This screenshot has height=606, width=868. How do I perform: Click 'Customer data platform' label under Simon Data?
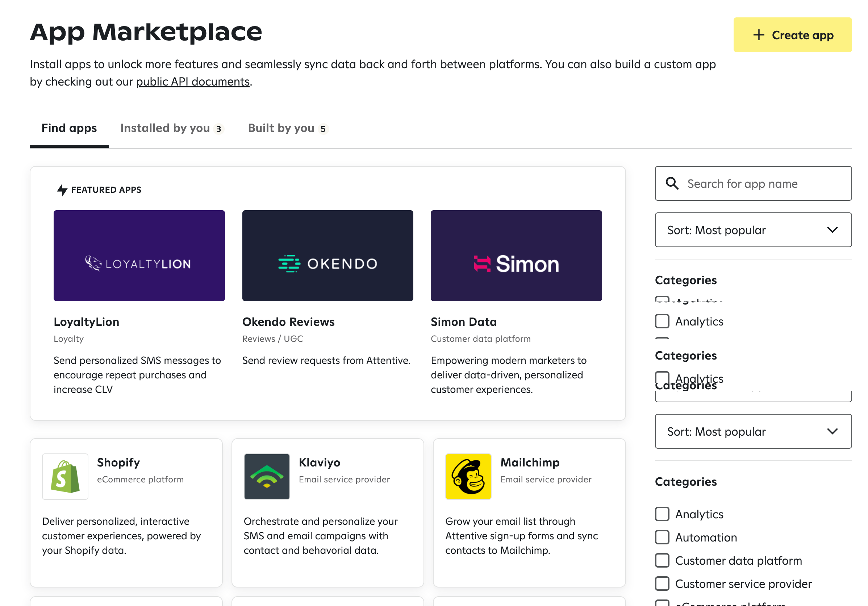coord(480,339)
